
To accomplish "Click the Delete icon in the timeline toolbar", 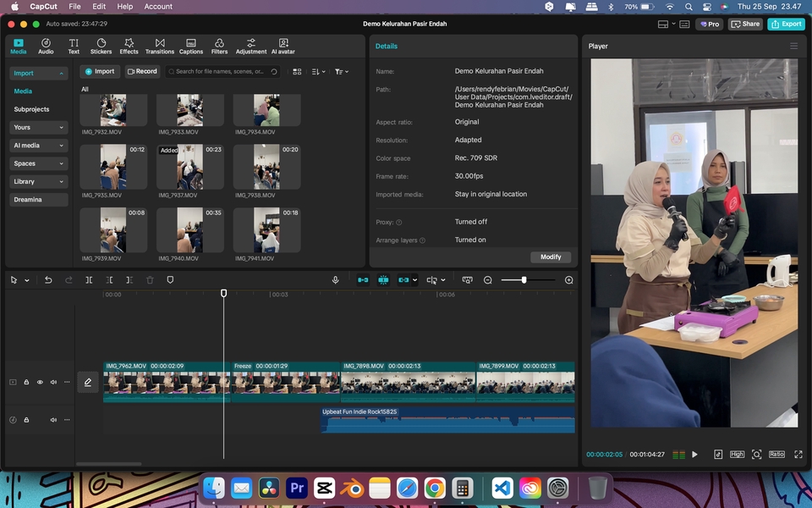I will (151, 279).
